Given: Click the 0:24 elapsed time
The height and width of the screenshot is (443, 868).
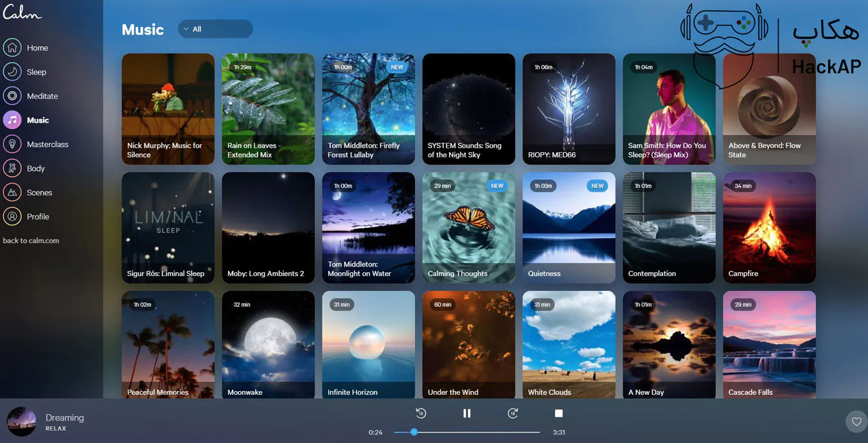Looking at the screenshot, I should tap(375, 432).
